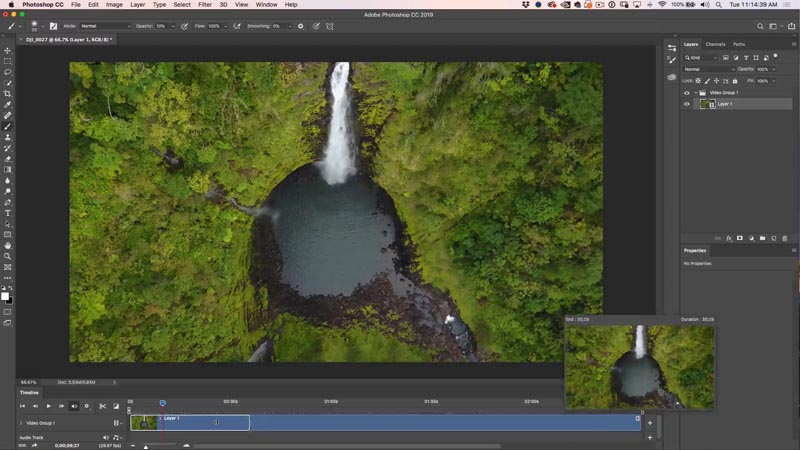The height and width of the screenshot is (450, 800).
Task: Expand Video Group 1 track in Timeline
Action: pyautogui.click(x=21, y=423)
